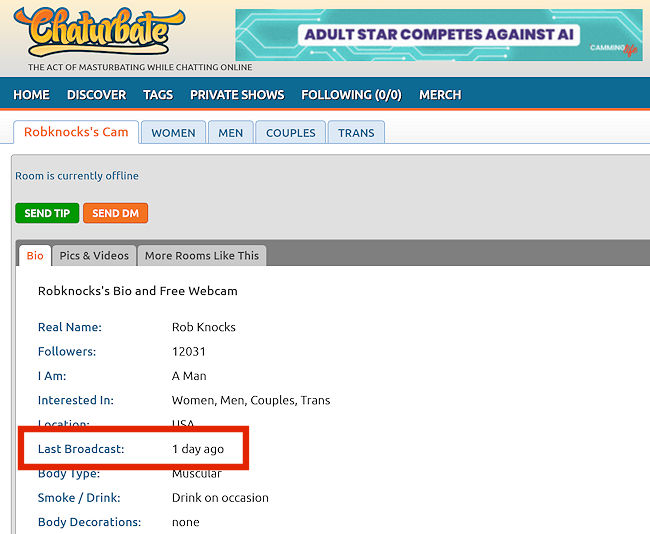This screenshot has height=534, width=650.
Task: Click the '1 day ago' value
Action: 198,449
